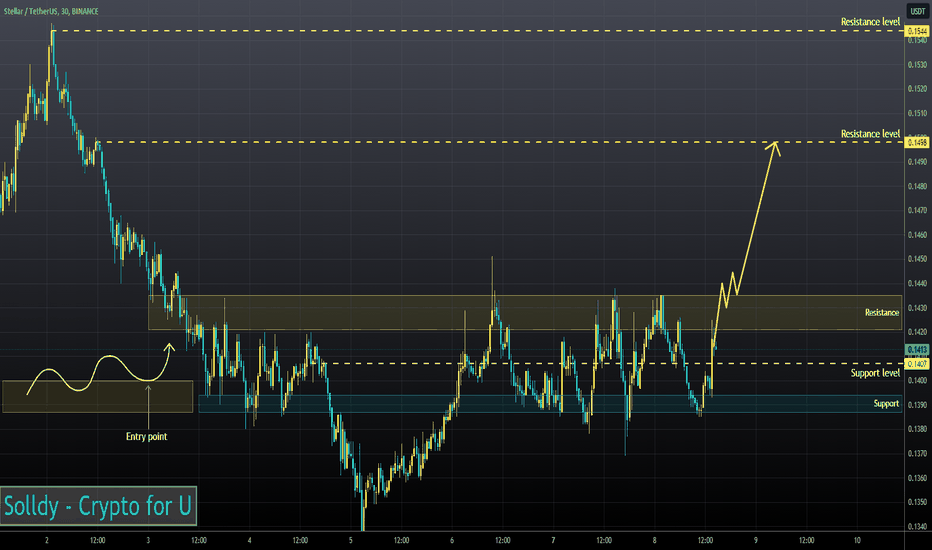Click the 0.1430 price axis value

917,307
